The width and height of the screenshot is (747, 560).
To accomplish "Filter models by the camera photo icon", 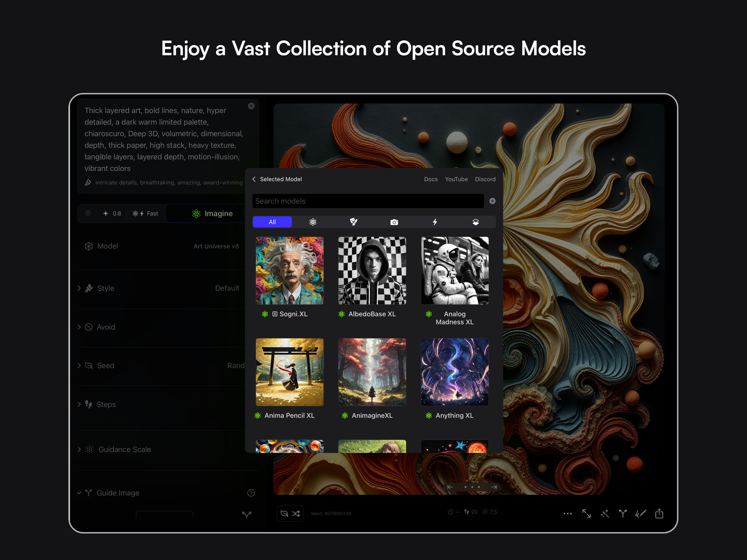I will (x=394, y=222).
